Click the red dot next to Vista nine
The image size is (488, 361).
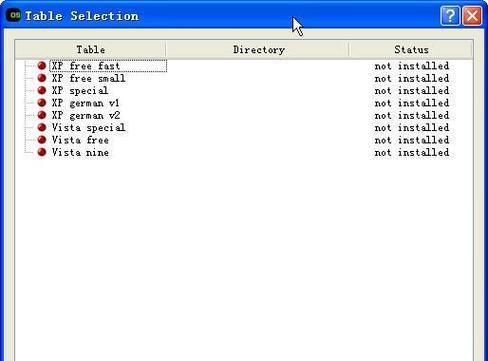(x=42, y=152)
